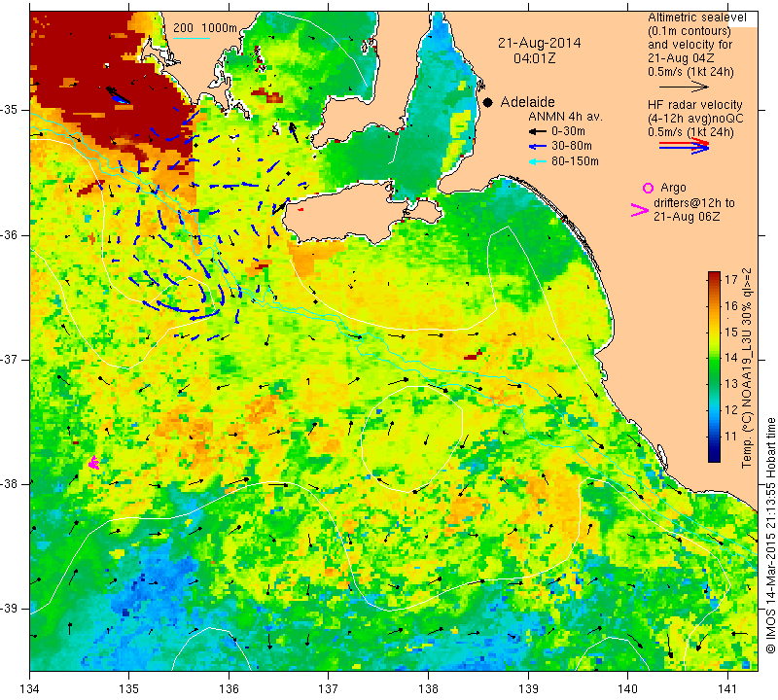Screen dimensions: 778x700
Task: Click the date text 21-Aug-2014
Action: click(540, 43)
